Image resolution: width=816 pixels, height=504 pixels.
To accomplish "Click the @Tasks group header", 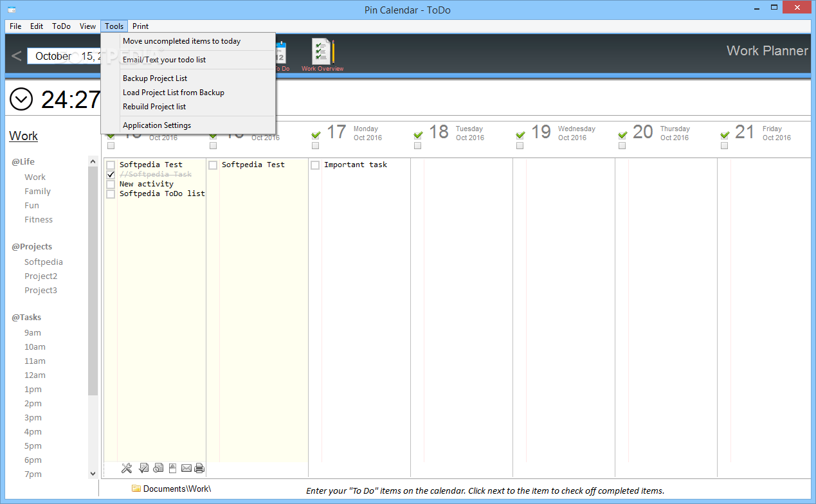I will 26,318.
